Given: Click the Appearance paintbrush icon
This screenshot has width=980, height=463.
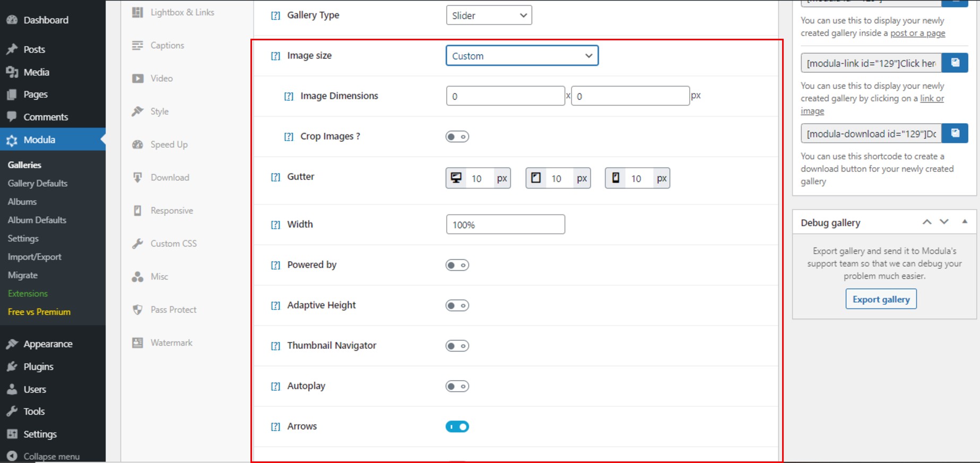Looking at the screenshot, I should pos(12,344).
